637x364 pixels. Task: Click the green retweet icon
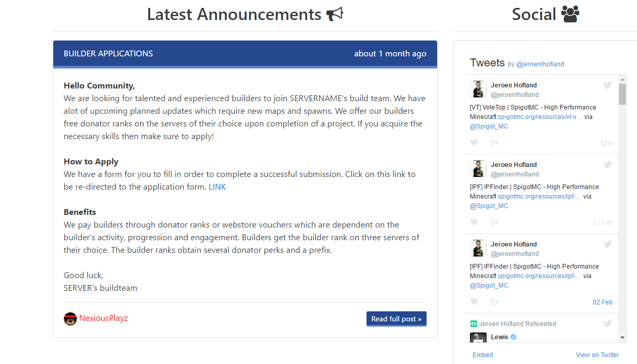point(474,324)
